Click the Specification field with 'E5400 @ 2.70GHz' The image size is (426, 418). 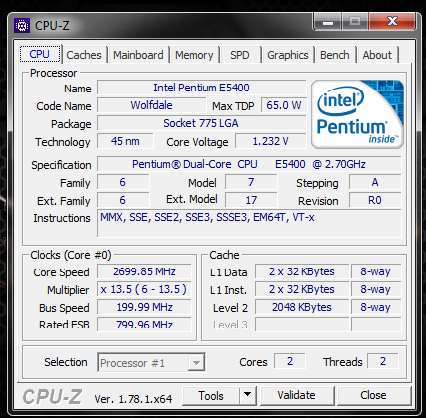249,164
